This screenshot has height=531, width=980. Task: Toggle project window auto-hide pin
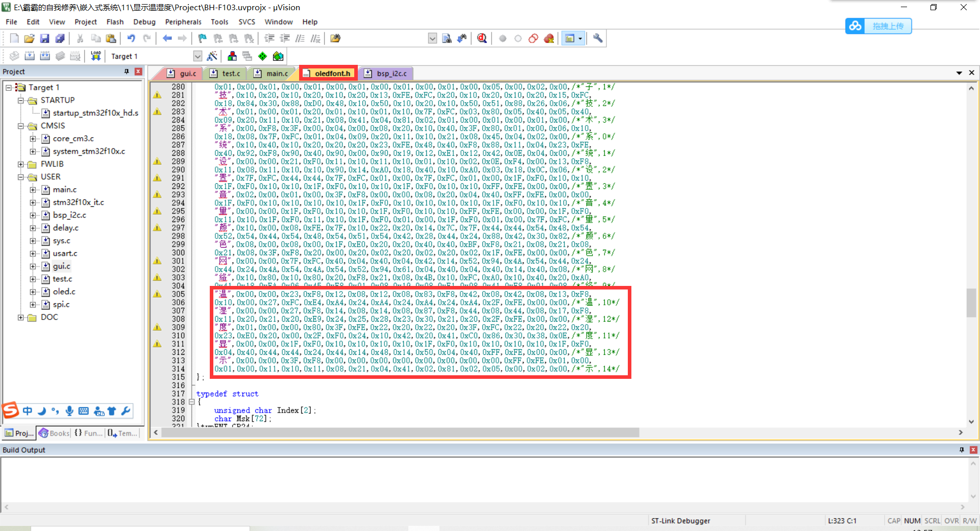(x=127, y=71)
